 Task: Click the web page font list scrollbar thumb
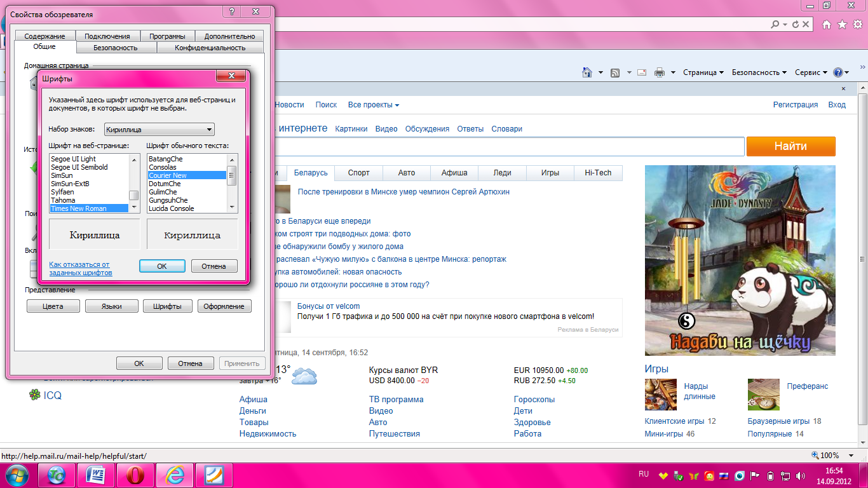click(x=133, y=195)
